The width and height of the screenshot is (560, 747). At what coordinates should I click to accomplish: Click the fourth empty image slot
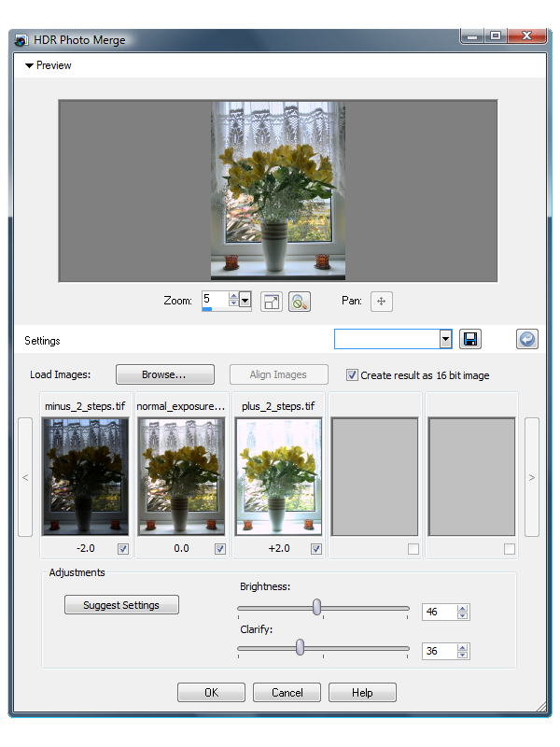coord(375,476)
